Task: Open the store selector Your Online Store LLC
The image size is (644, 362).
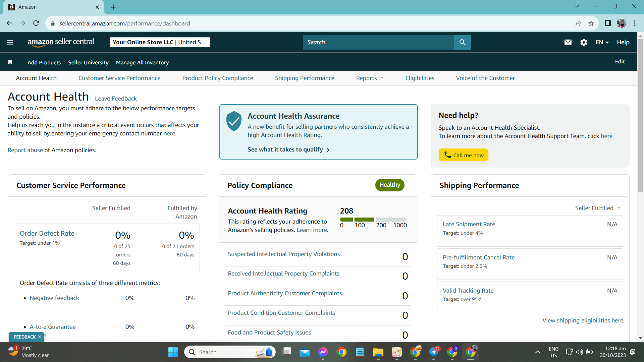Action: tap(160, 42)
